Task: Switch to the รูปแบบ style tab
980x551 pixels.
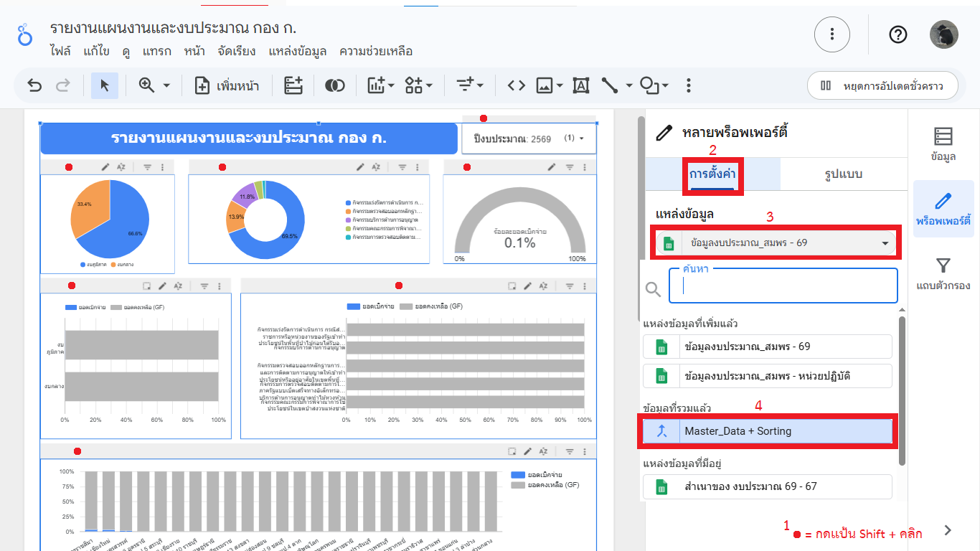Action: click(x=843, y=174)
